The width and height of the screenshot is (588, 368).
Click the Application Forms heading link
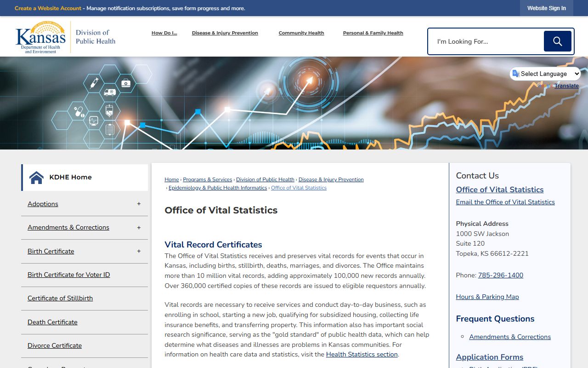[490, 357]
